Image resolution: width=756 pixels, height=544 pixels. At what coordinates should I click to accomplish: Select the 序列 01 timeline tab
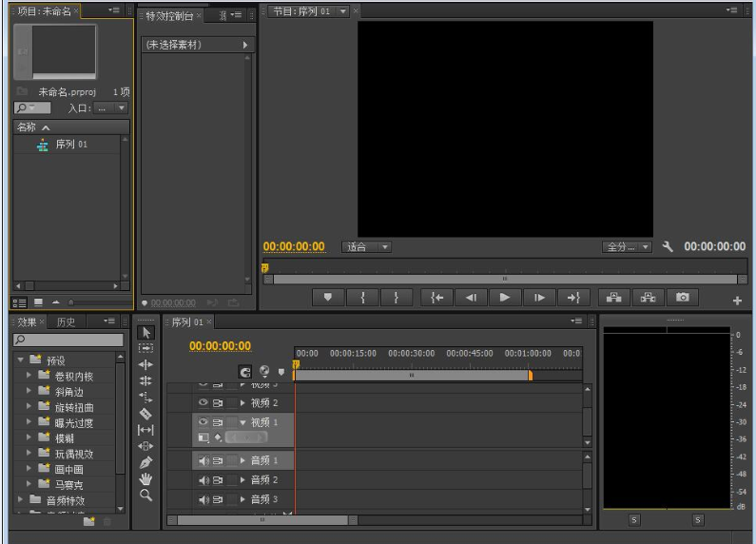pos(187,321)
